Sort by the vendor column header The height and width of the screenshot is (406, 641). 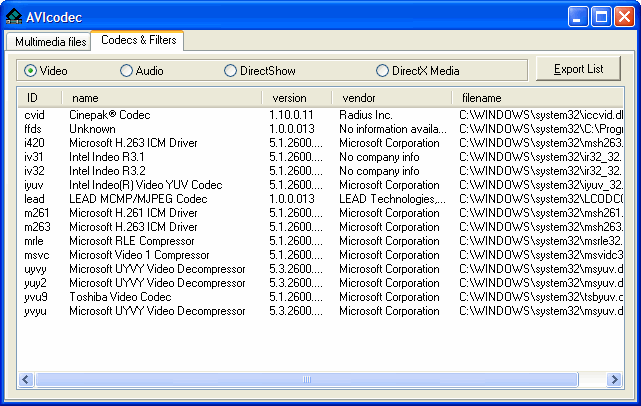tap(392, 98)
